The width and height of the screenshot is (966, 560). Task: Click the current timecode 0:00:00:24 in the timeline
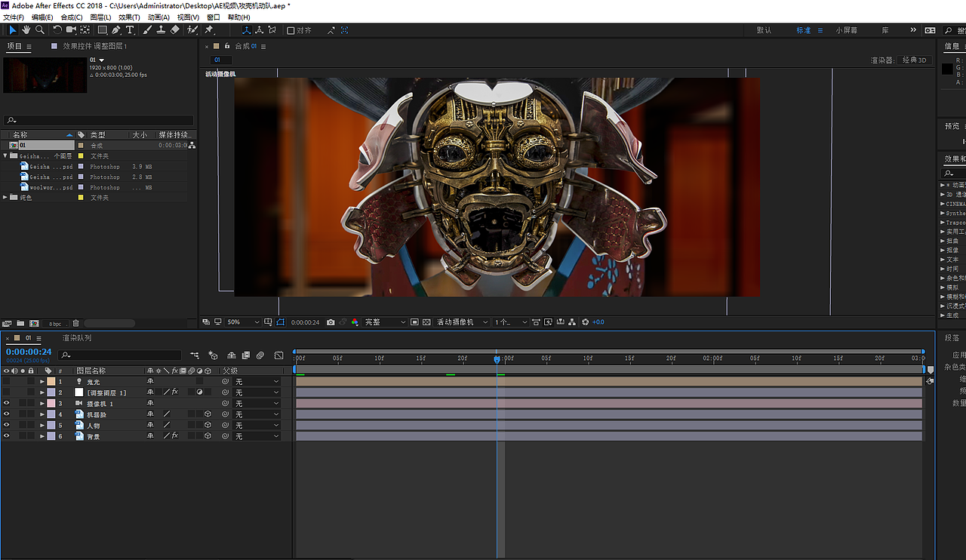click(29, 352)
